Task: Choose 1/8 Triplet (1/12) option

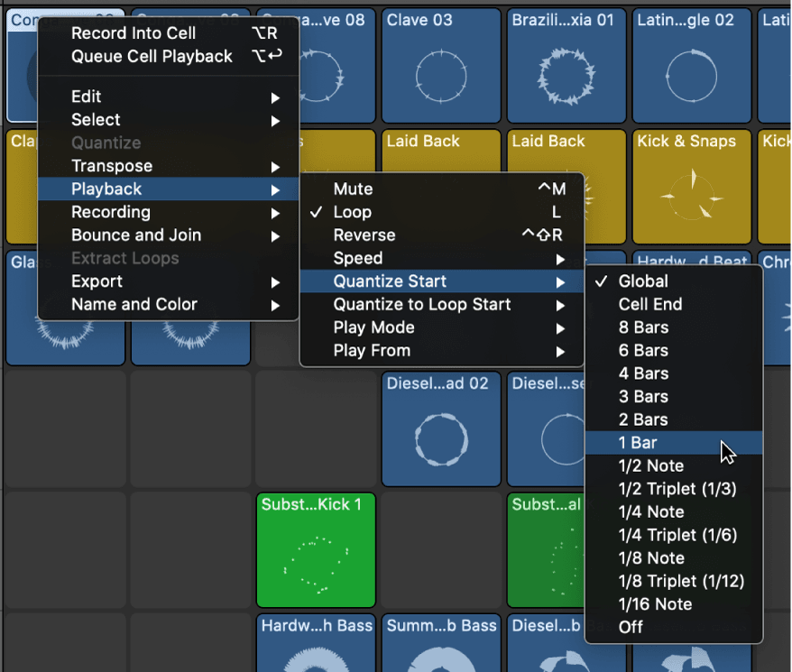Action: pos(674,581)
